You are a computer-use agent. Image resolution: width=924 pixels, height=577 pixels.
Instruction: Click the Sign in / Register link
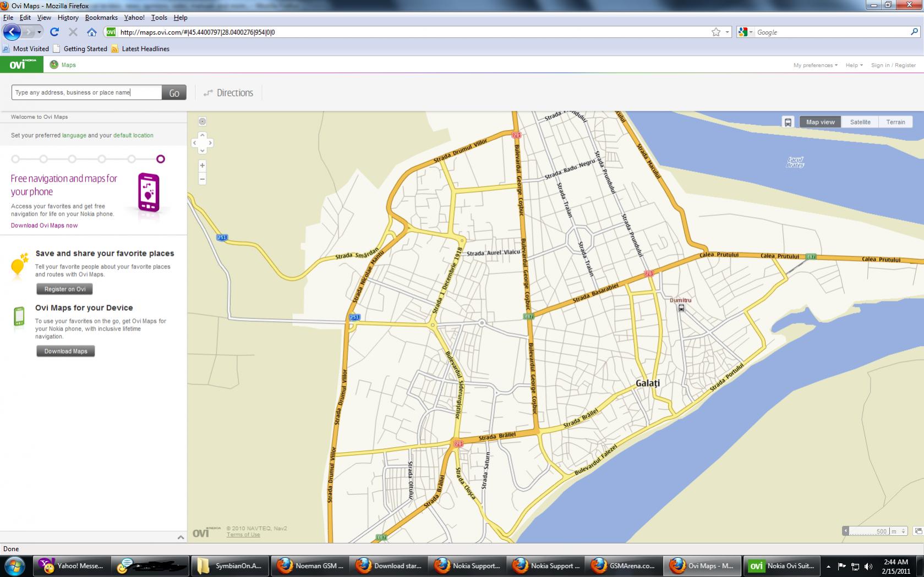pos(893,65)
